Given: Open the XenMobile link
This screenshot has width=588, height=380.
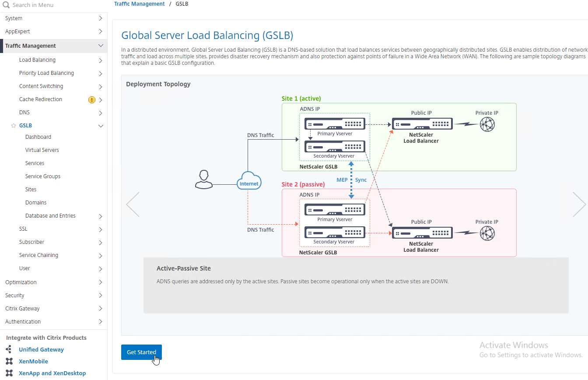Looking at the screenshot, I should pyautogui.click(x=33, y=362).
